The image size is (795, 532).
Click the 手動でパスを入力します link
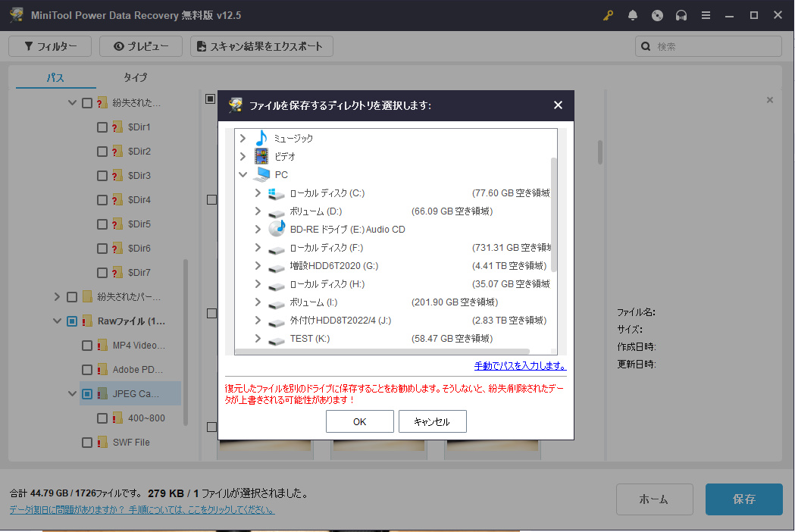(x=520, y=365)
